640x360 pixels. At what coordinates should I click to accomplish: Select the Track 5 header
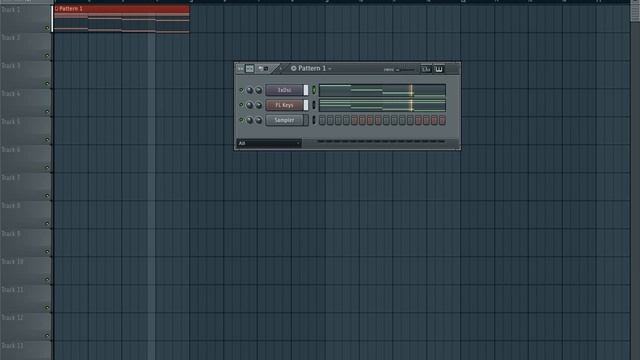click(x=26, y=131)
